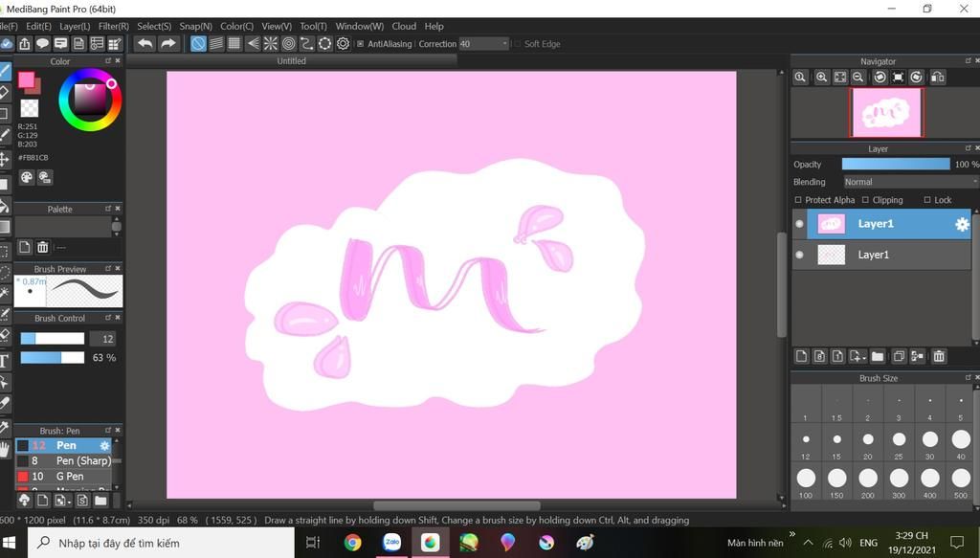This screenshot has width=980, height=558.
Task: Open Google Chrome from the taskbar
Action: tap(352, 543)
